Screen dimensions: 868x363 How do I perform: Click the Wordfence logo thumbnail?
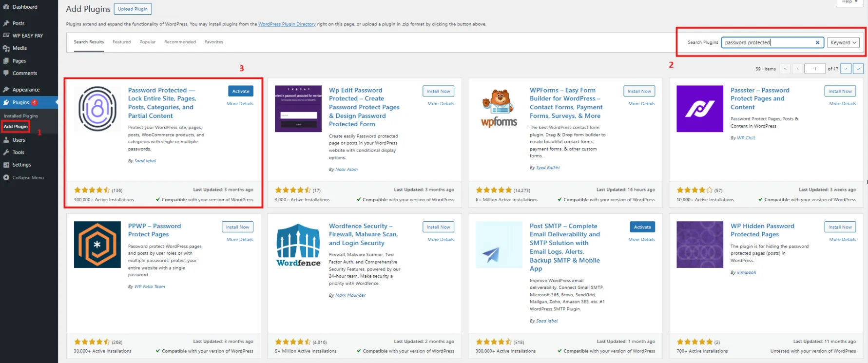pos(298,245)
